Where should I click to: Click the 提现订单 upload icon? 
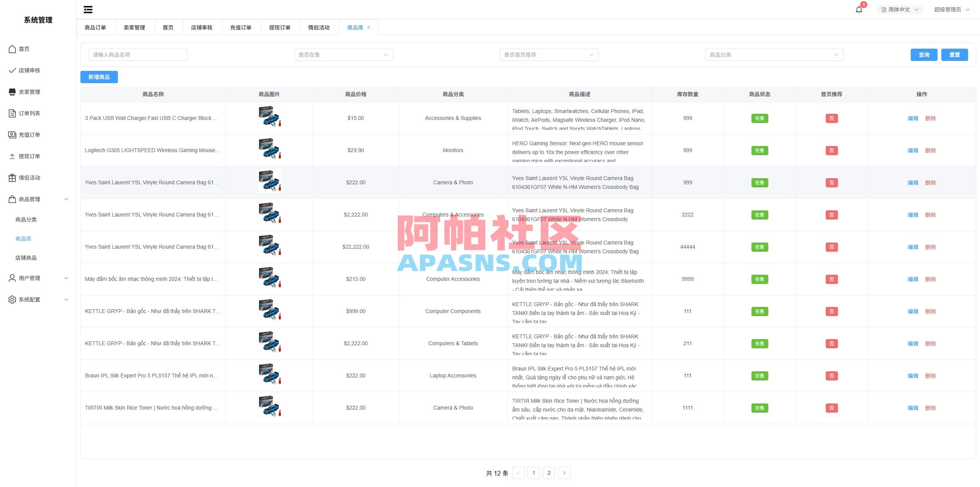coord(12,156)
